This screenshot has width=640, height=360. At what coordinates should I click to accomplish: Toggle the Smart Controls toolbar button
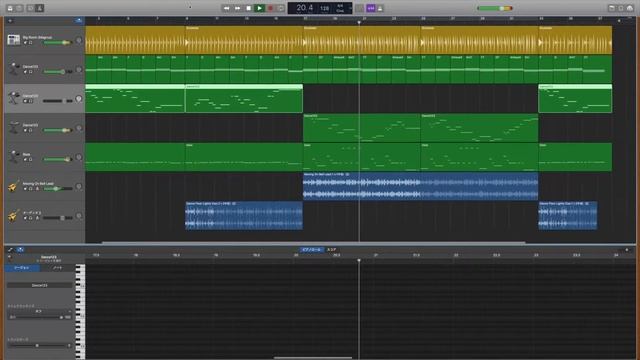click(31, 8)
